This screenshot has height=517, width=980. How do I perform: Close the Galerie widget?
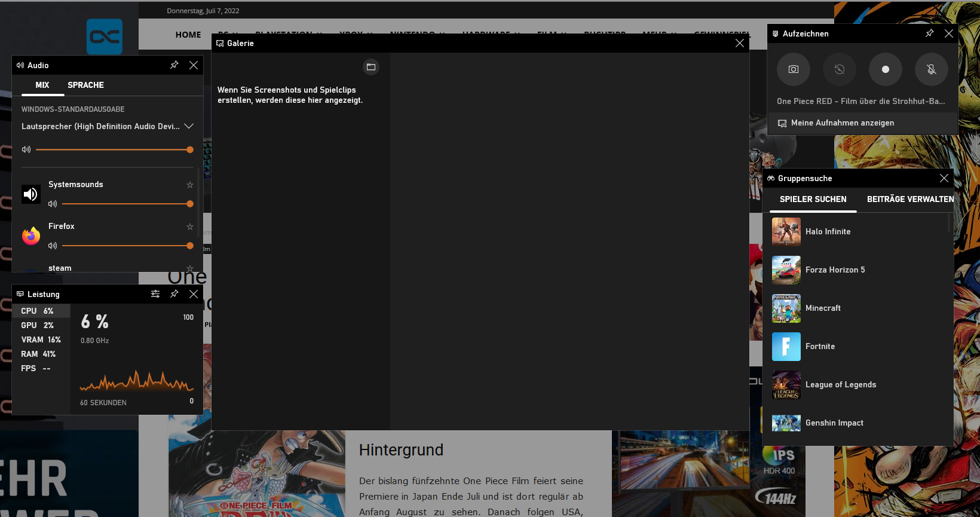(740, 43)
